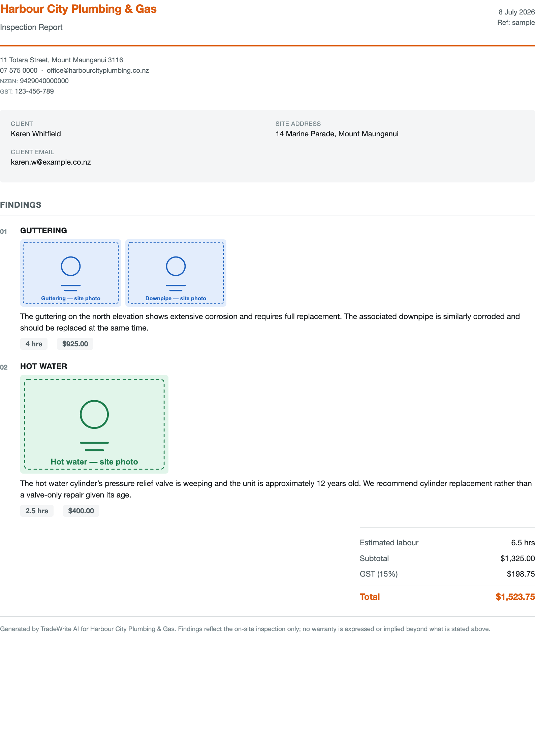Viewport: 535px width, 756px height.
Task: Click the SITE ADDRESS label
Action: [298, 124]
